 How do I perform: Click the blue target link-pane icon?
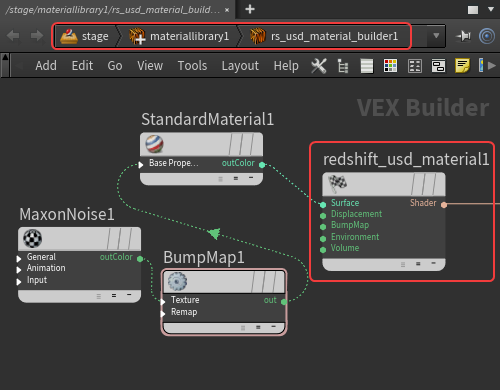coord(487,36)
